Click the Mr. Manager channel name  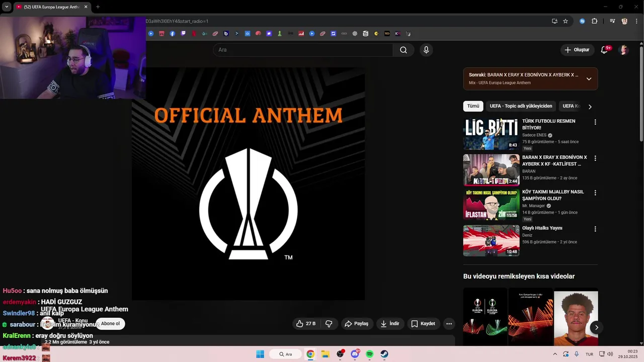(534, 206)
